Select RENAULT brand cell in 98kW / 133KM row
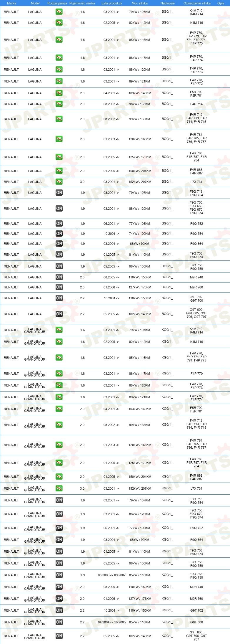Viewport: 230px width, 644px height. (x=11, y=104)
